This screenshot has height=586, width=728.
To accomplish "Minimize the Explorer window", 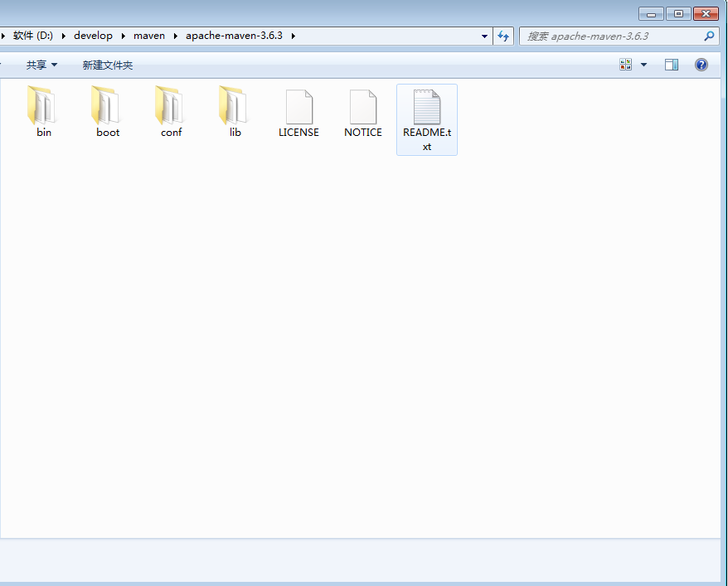I will coord(651,14).
